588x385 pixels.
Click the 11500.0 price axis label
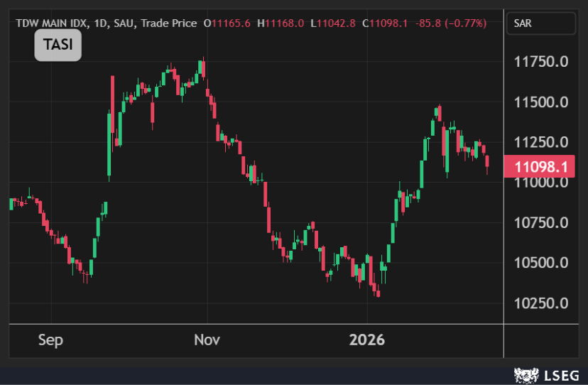pyautogui.click(x=540, y=102)
